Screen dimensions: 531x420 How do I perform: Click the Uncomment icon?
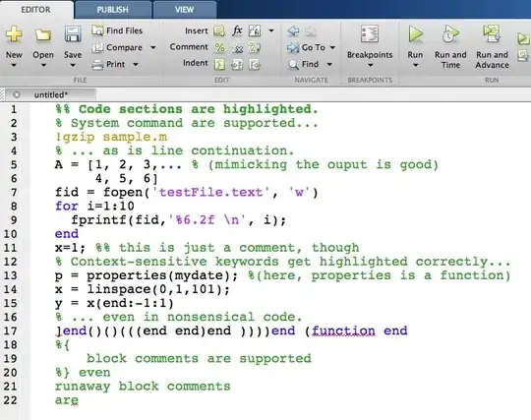click(x=237, y=48)
